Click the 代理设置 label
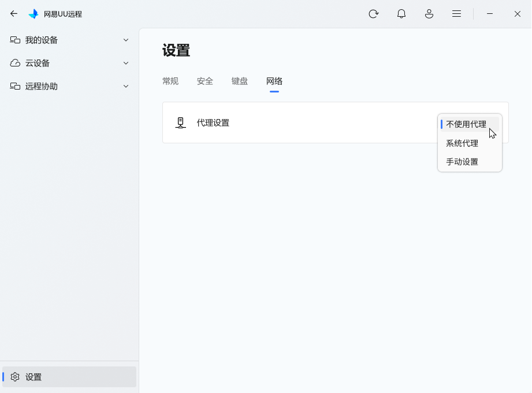532x393 pixels. (x=213, y=123)
